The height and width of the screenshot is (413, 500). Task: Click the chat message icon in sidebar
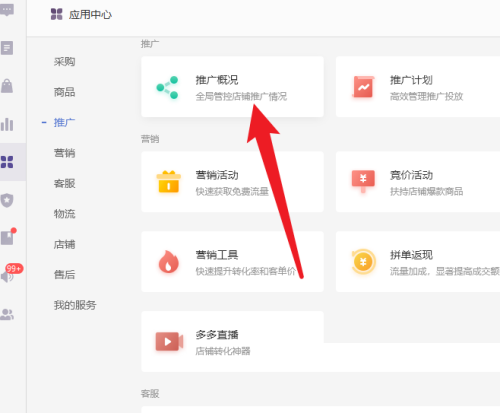pyautogui.click(x=7, y=10)
